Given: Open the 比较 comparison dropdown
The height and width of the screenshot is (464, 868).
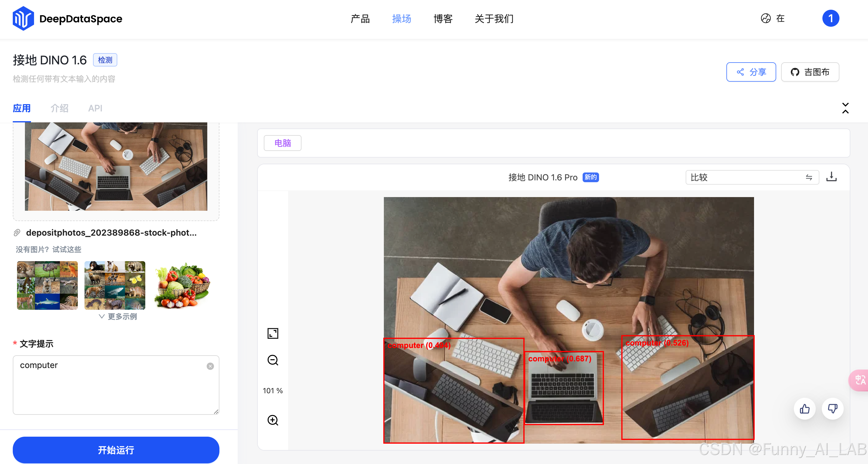Looking at the screenshot, I should 752,177.
